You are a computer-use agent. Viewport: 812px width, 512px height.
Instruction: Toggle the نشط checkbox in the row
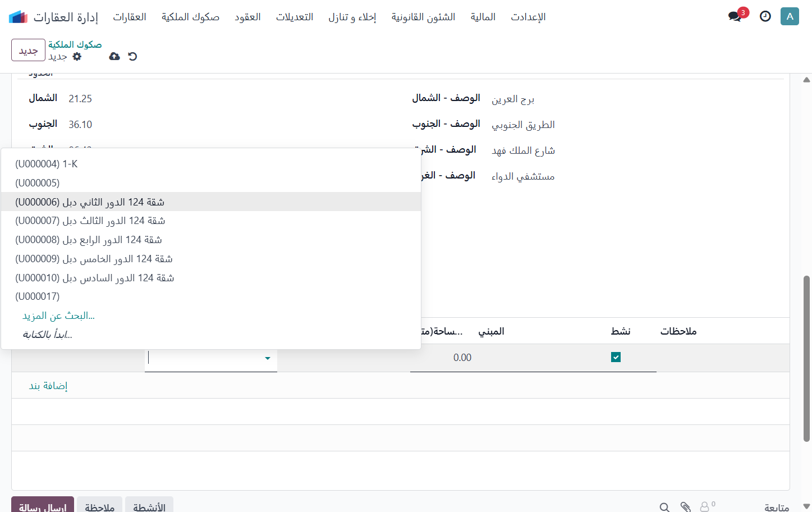tap(616, 357)
